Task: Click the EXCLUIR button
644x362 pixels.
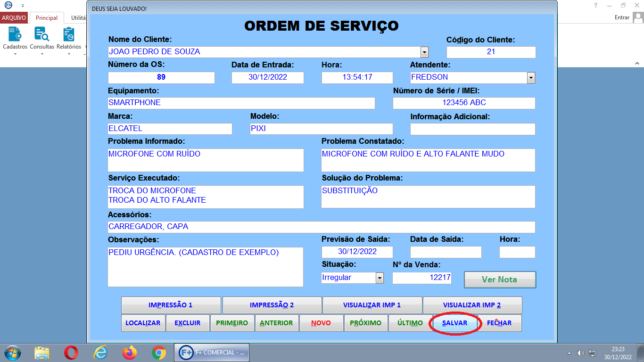Action: point(188,323)
